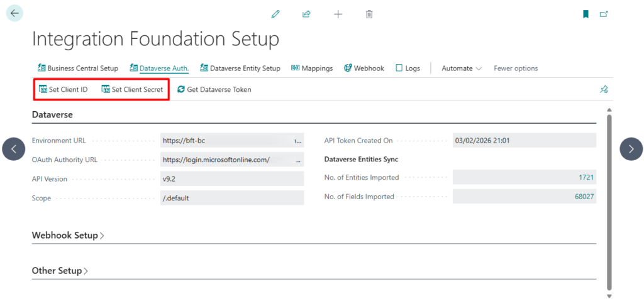Image resolution: width=644 pixels, height=299 pixels.
Task: Open the Automate dropdown menu
Action: pos(462,68)
